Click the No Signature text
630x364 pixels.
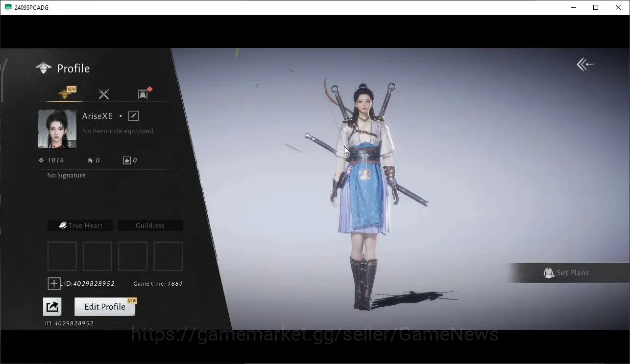[x=66, y=175]
